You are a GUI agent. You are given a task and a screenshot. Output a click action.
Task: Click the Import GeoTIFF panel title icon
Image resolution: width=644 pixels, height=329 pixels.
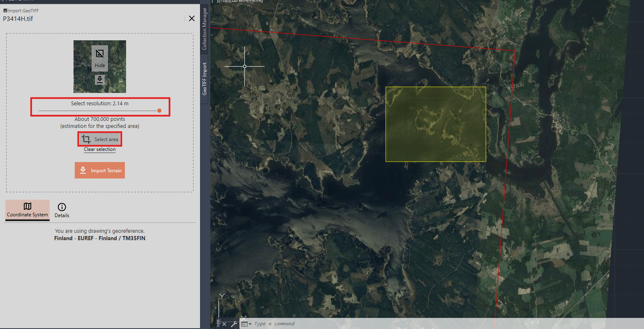(x=5, y=11)
